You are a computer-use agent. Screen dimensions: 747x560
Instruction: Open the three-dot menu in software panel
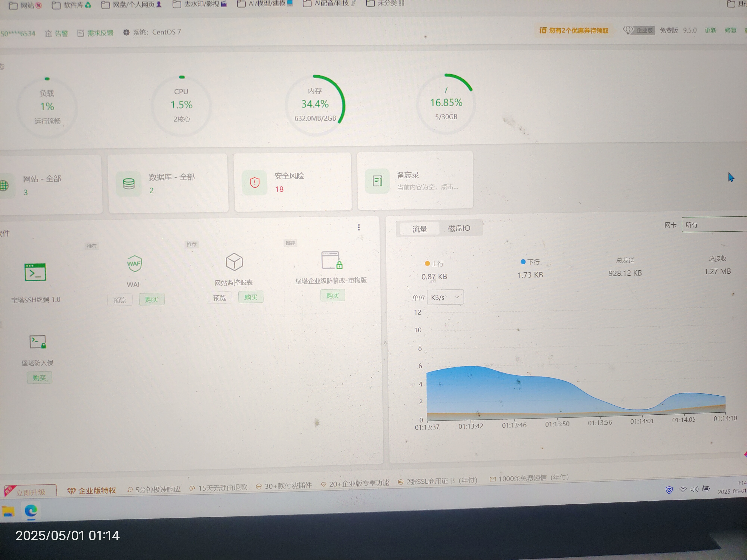pyautogui.click(x=359, y=228)
